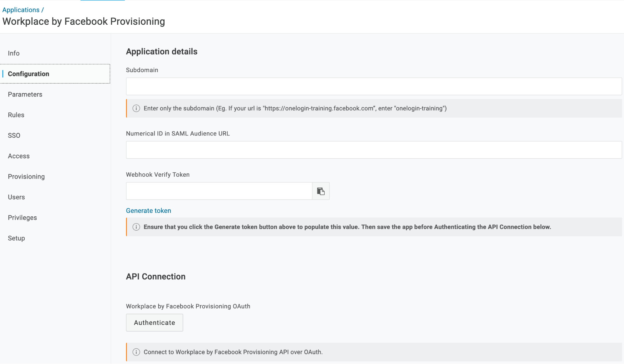Viewport: 624px width, 364px height.
Task: Copy the Webhook Verify Token to clipboard
Action: [x=321, y=191]
